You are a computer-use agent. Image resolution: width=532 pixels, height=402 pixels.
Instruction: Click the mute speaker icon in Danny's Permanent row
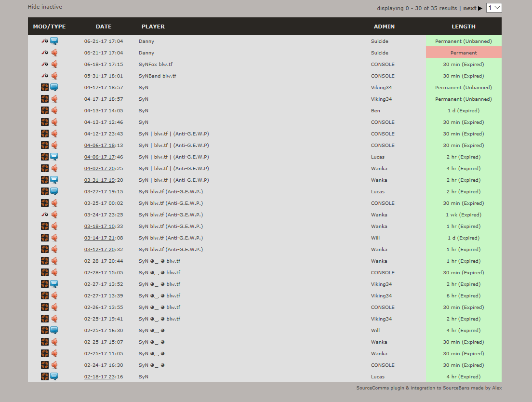click(54, 53)
